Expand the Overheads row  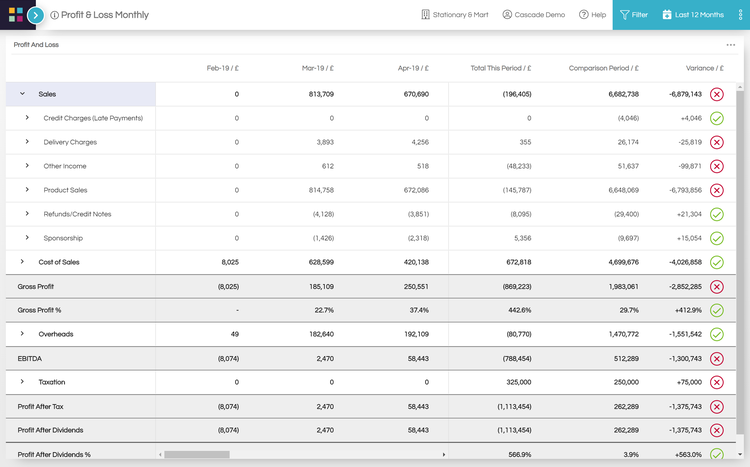click(22, 334)
